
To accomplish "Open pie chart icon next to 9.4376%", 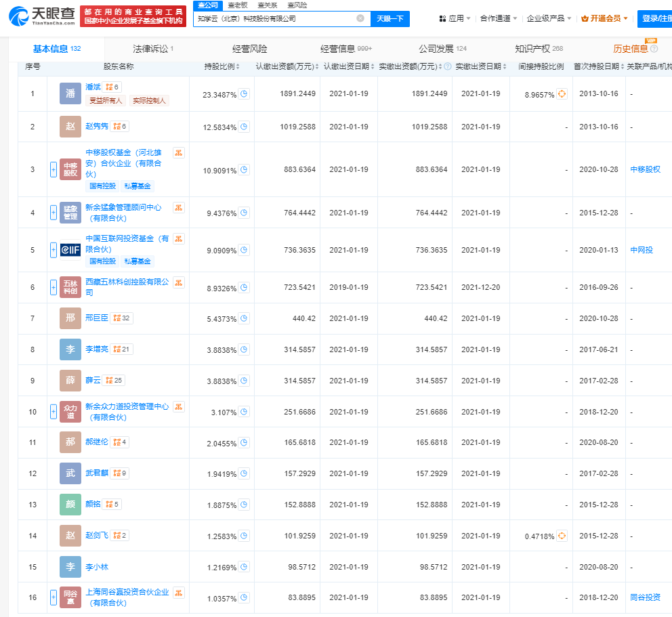I will pyautogui.click(x=244, y=213).
